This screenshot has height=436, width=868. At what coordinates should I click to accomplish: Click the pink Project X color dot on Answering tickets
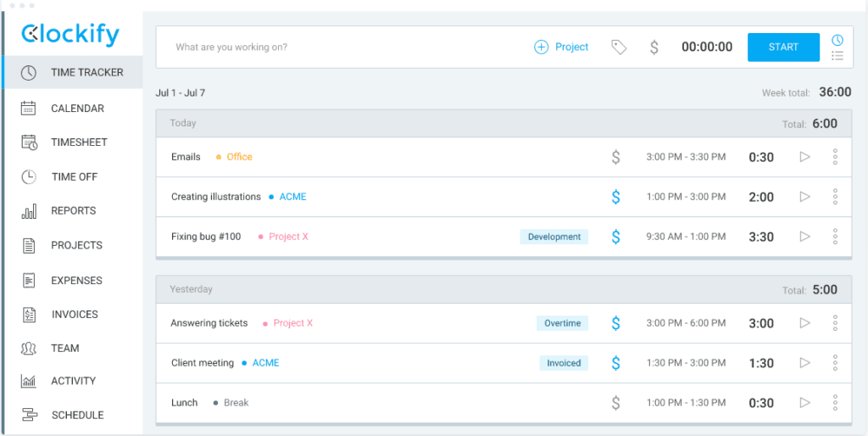click(x=265, y=324)
